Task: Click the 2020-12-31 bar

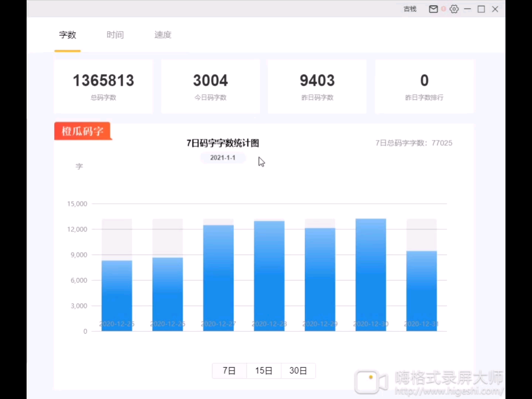Action: point(422,291)
